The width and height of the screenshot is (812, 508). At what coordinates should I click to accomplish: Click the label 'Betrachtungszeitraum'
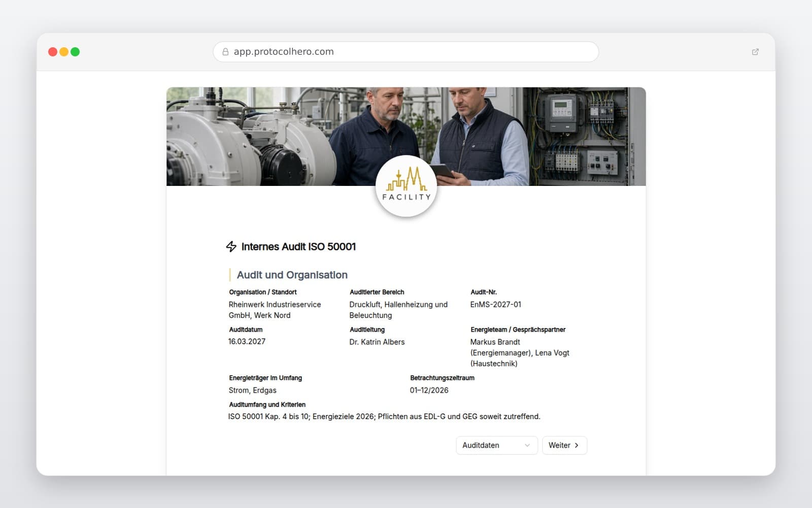coord(442,378)
